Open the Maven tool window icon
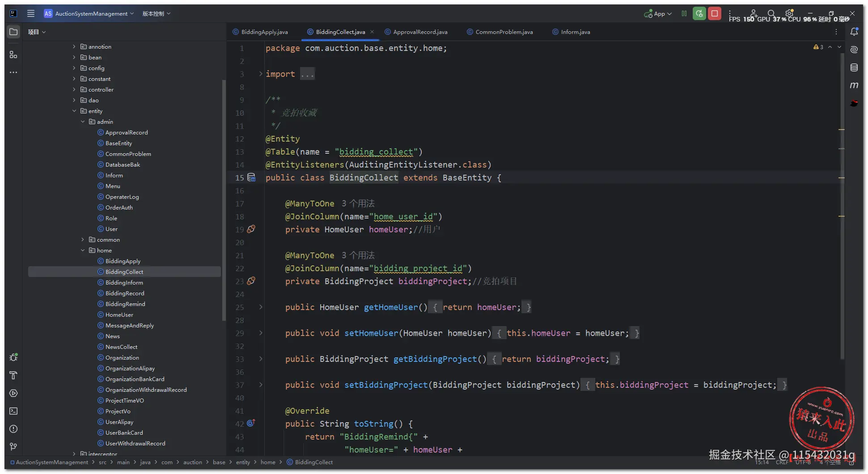 pos(854,85)
